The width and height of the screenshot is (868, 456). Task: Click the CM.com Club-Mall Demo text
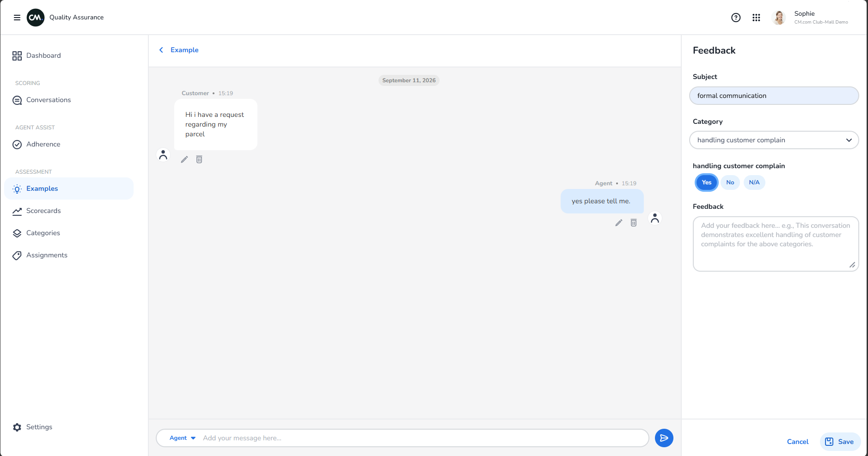pyautogui.click(x=821, y=22)
